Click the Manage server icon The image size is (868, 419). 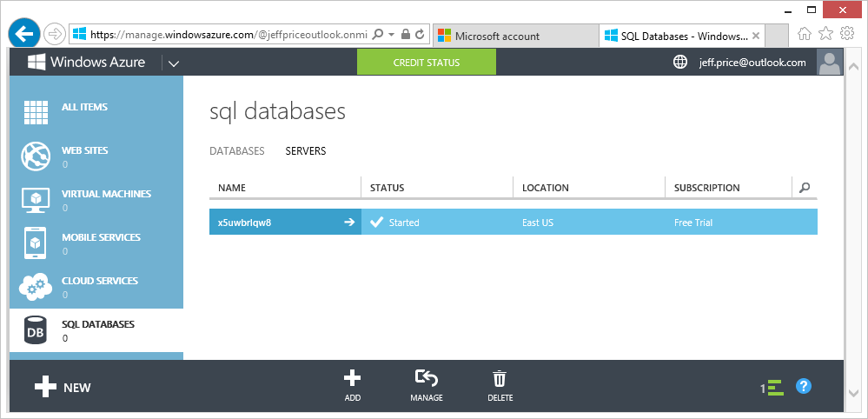click(x=427, y=379)
